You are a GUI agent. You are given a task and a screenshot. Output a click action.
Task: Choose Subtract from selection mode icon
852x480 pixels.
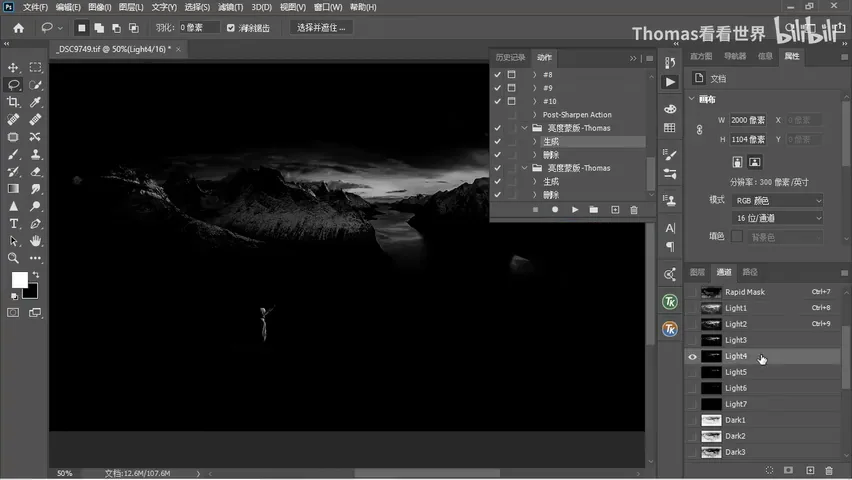116,28
